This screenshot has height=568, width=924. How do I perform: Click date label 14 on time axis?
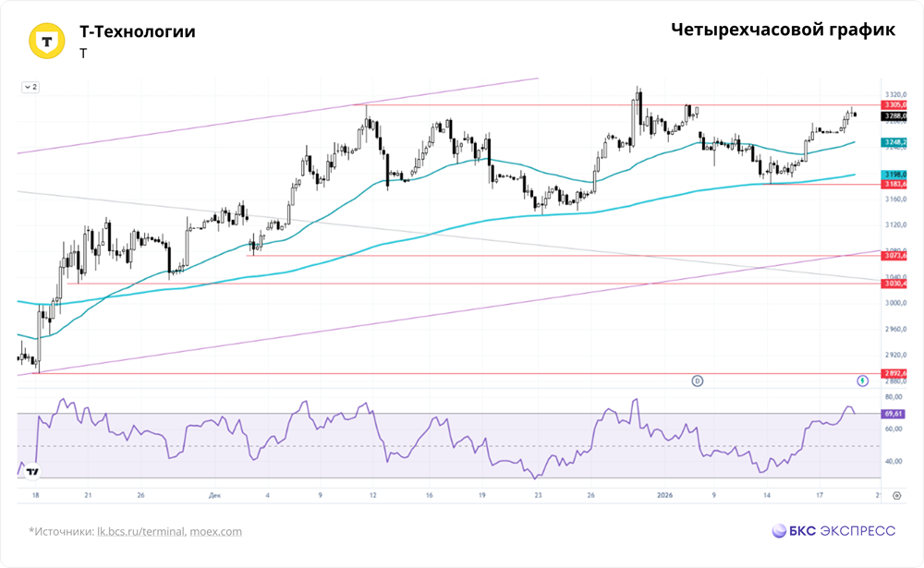coord(767,496)
